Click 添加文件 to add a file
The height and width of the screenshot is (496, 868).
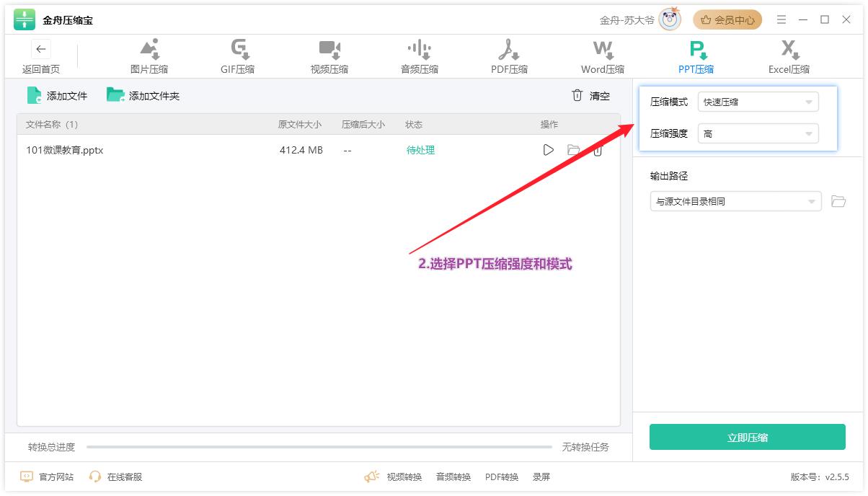tap(57, 95)
